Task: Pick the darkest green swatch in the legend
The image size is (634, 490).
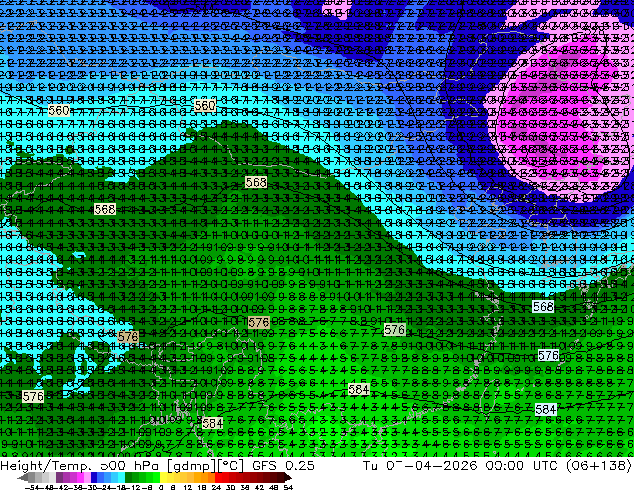Action: point(128,478)
